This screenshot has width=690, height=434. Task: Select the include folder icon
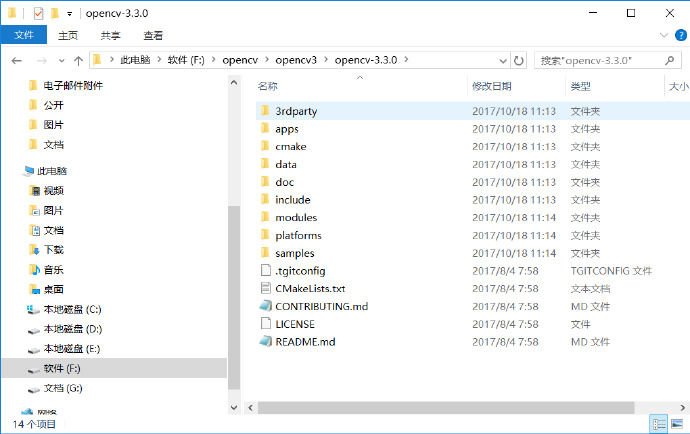(265, 199)
